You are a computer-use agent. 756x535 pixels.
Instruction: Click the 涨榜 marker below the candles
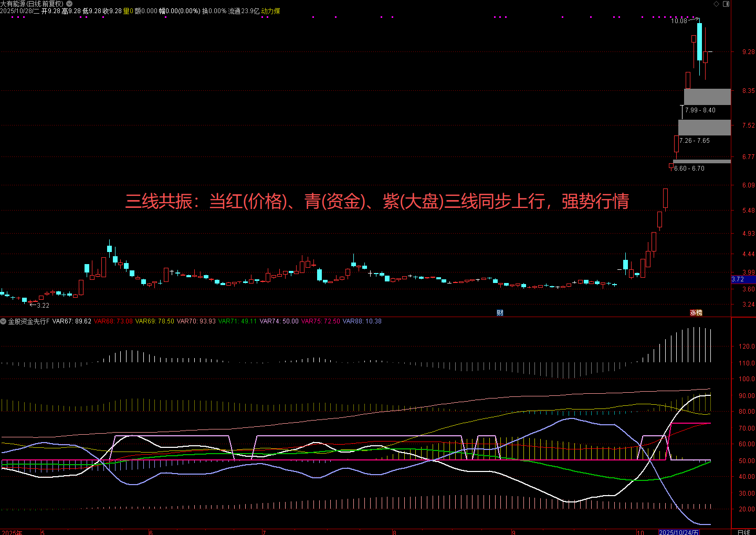tap(696, 313)
